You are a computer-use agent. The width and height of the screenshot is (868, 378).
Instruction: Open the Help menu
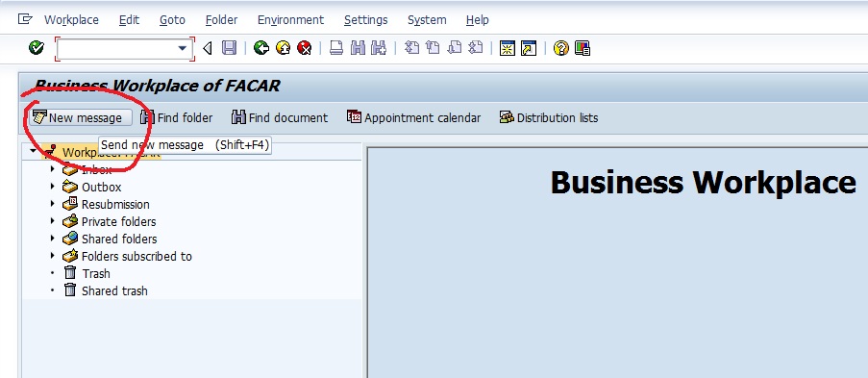(x=477, y=20)
